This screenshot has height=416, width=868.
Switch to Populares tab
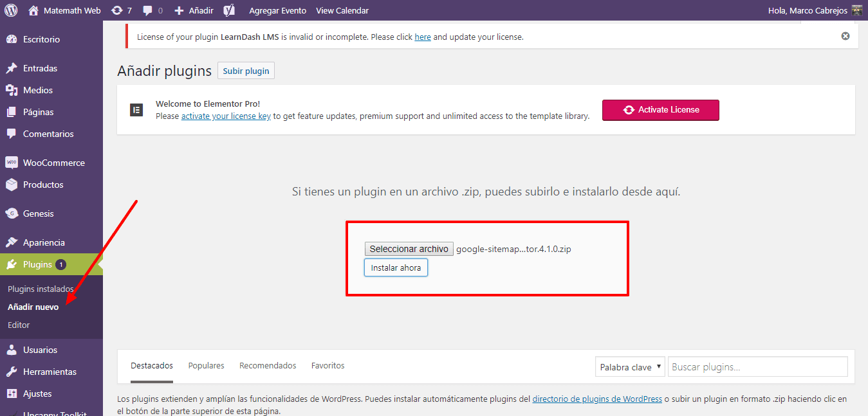[x=206, y=365]
